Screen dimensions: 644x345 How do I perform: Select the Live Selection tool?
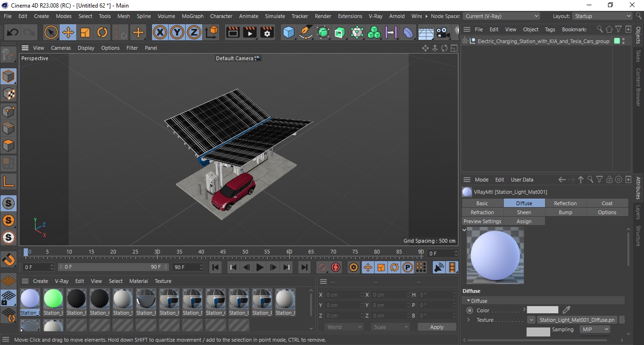pyautogui.click(x=51, y=32)
